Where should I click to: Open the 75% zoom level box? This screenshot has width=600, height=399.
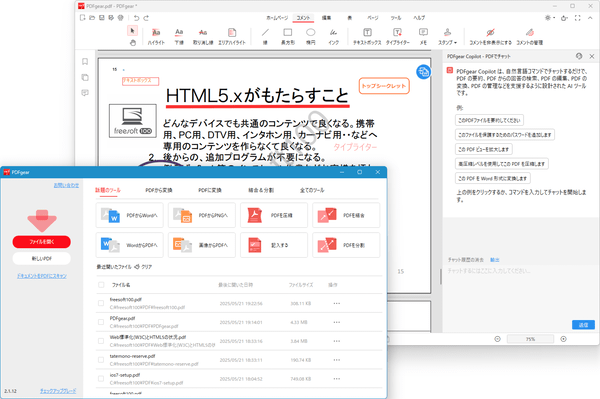[530, 339]
